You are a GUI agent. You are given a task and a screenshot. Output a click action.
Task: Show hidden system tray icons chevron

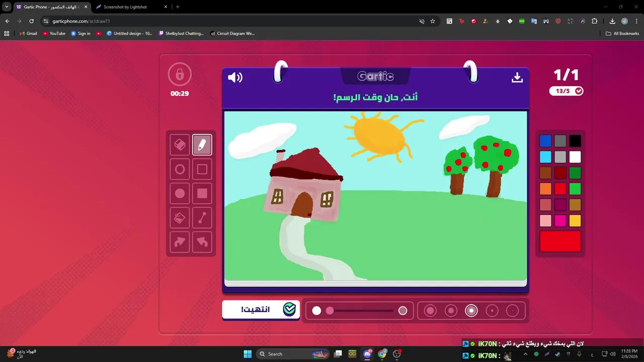[525, 354]
